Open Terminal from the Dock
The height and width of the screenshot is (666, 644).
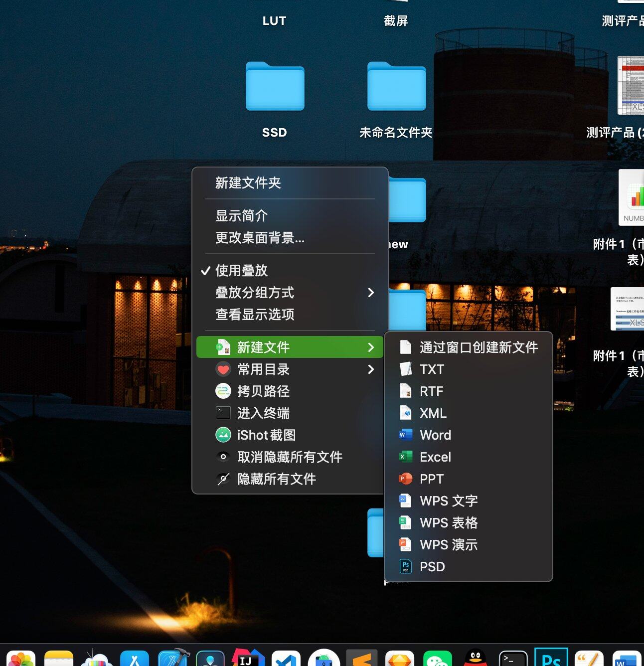point(513,658)
